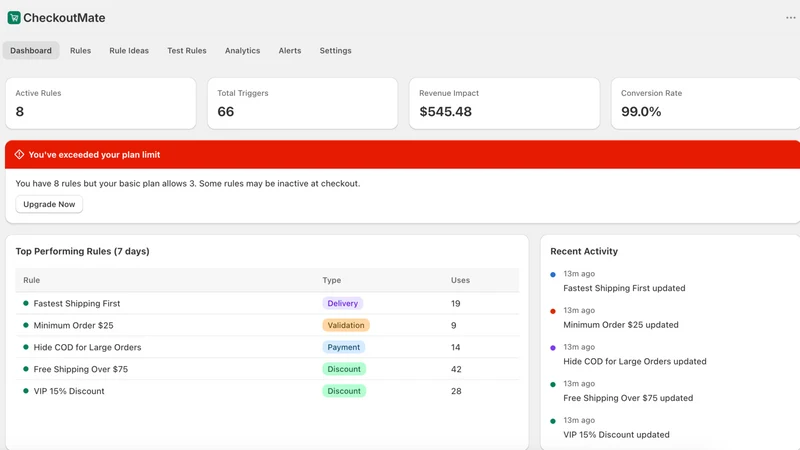Screen dimensions: 800x450
Task: Open the three-dot more options menu
Action: tap(790, 18)
